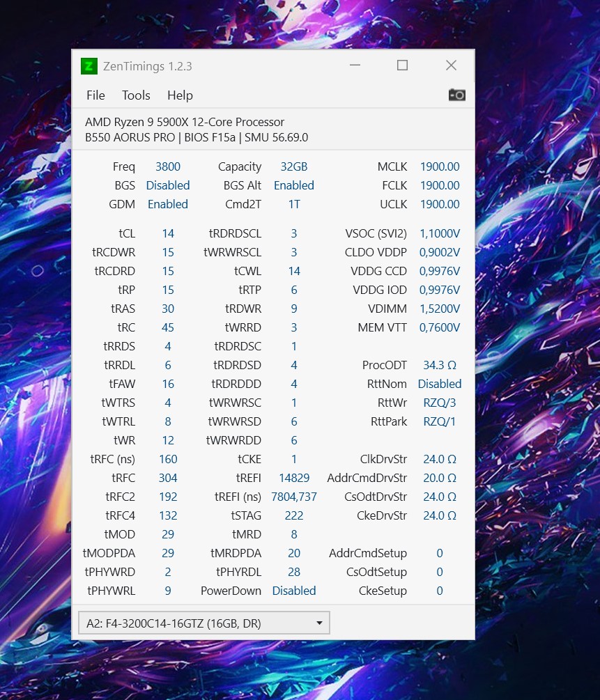Expand the A2 memory module dropdown arrow
The image size is (600, 700).
319,623
